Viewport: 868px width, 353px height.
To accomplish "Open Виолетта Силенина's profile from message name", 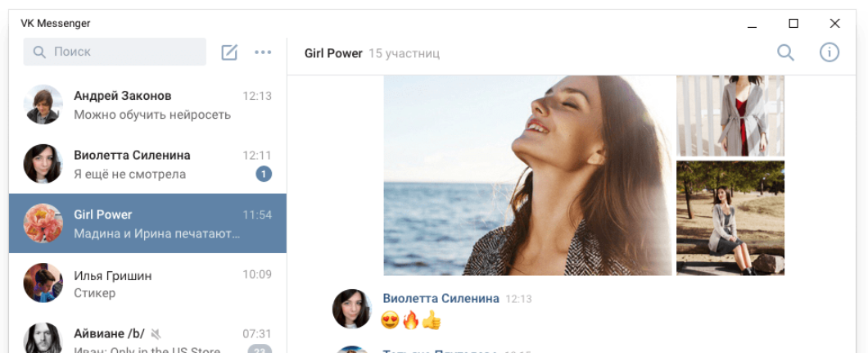I will coord(441,299).
